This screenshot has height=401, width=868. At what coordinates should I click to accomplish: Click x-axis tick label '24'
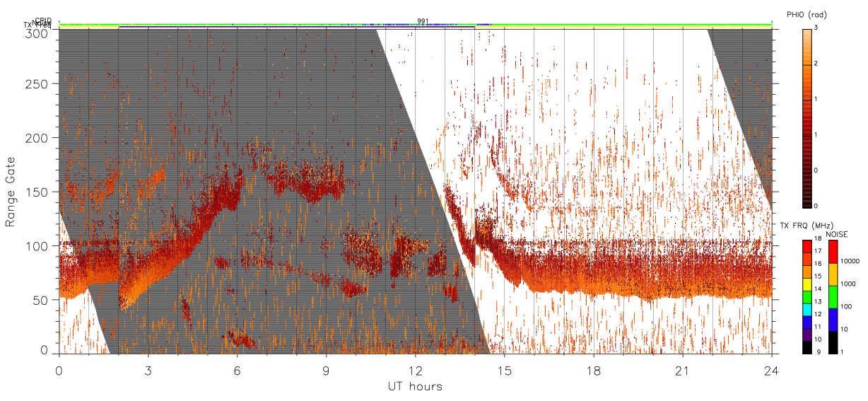tap(771, 370)
